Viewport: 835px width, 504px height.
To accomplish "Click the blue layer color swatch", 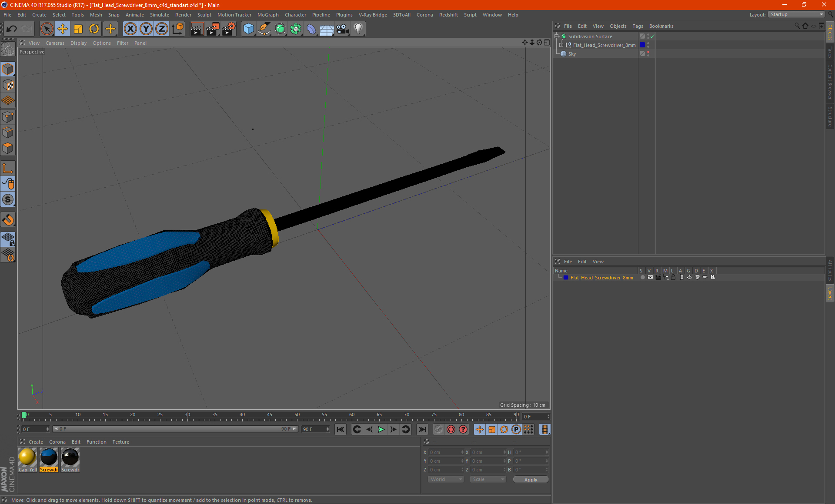I will 565,277.
